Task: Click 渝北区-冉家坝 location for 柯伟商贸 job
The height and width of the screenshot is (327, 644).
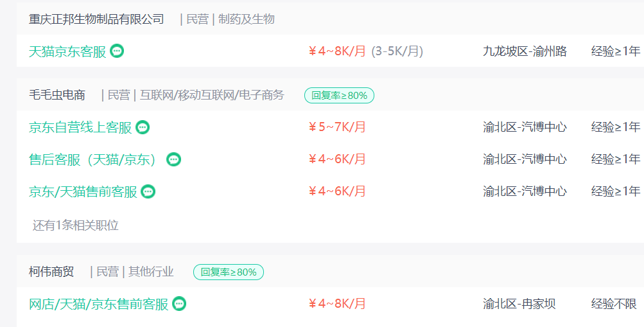Action: [519, 304]
